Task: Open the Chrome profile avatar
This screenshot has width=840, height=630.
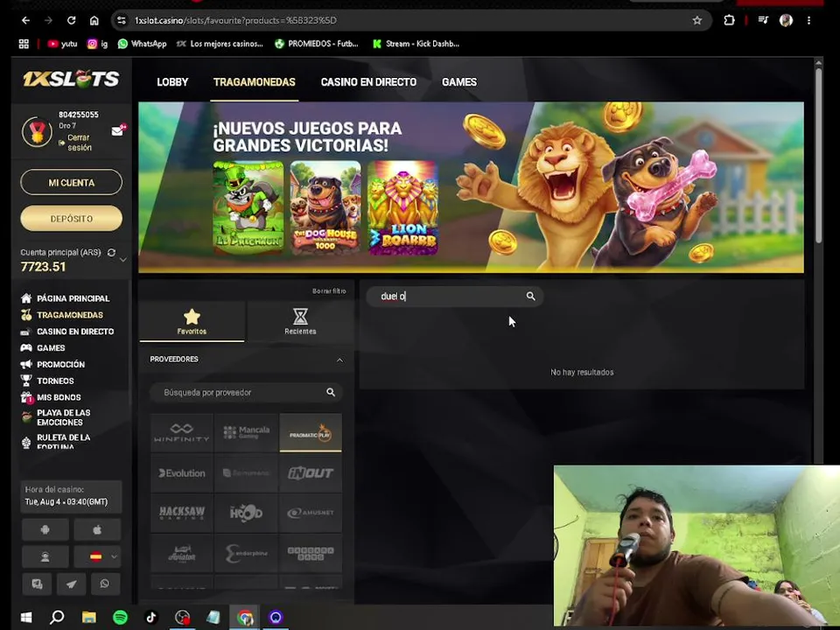Action: [x=786, y=20]
